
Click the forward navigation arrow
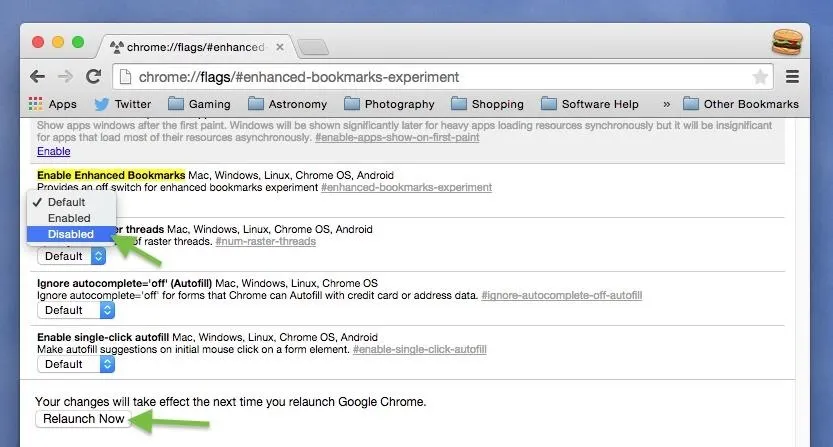coord(65,77)
